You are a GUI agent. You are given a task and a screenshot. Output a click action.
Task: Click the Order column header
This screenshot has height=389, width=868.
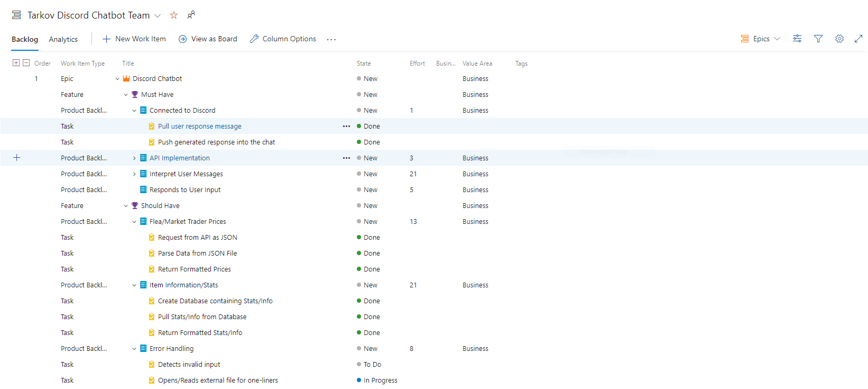tap(42, 64)
